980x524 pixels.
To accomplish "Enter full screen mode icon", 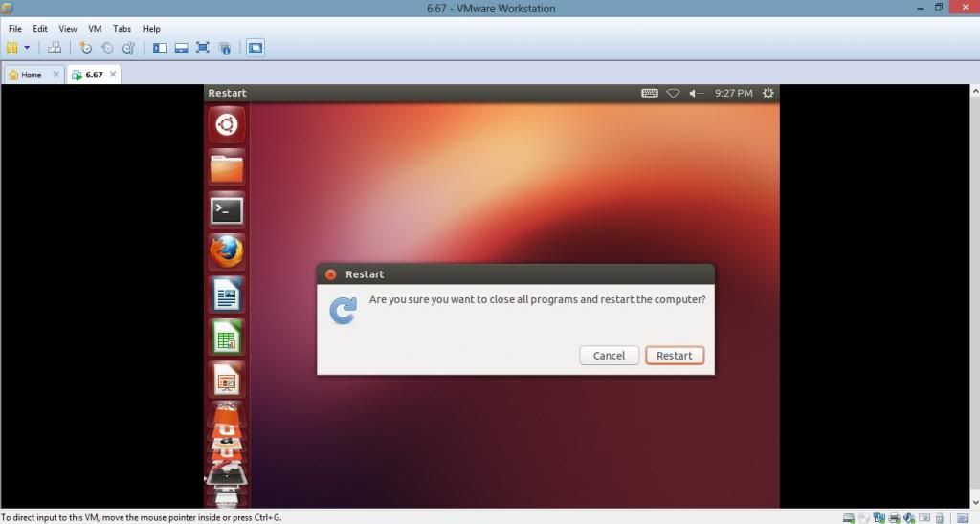I will [203, 48].
